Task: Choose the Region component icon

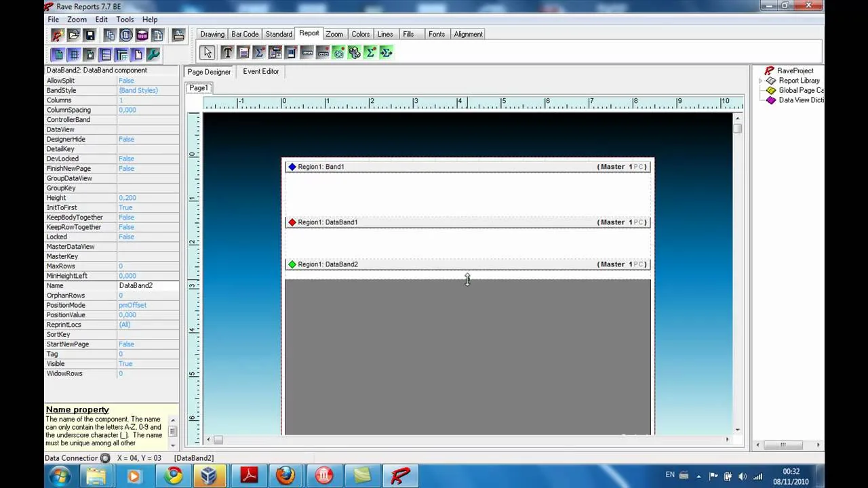Action: [291, 52]
